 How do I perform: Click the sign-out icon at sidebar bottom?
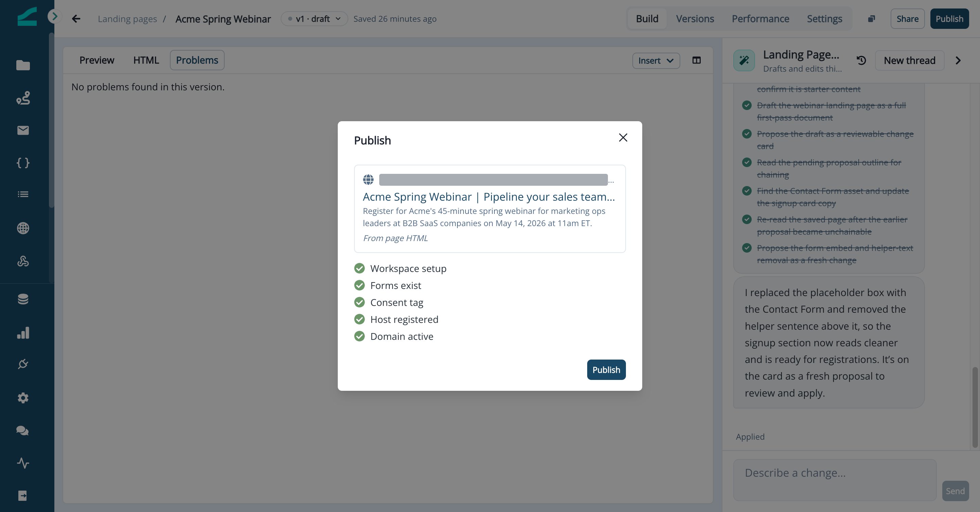point(23,496)
